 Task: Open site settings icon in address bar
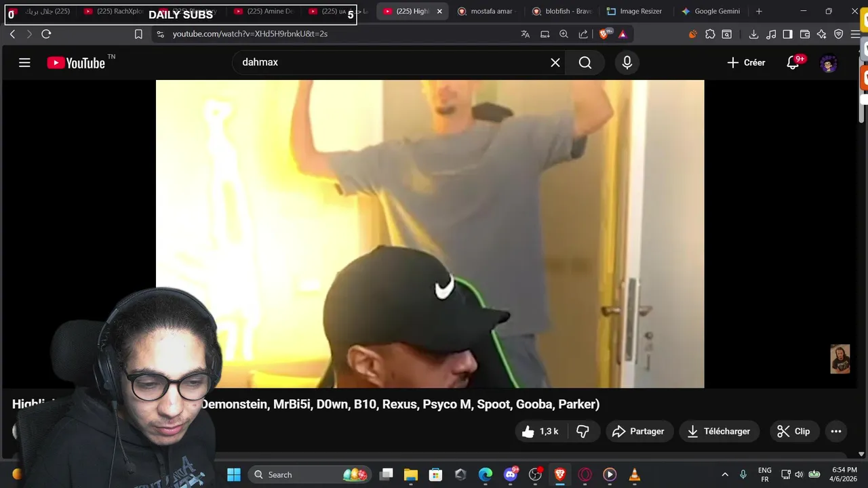[x=160, y=34]
